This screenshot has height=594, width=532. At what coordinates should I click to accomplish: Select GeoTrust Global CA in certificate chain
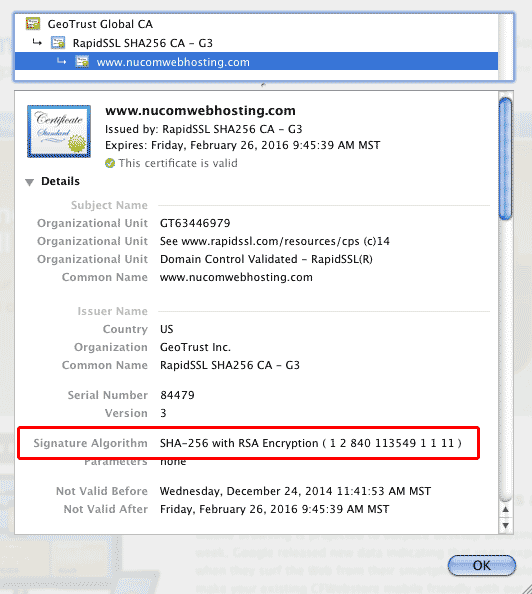click(100, 24)
